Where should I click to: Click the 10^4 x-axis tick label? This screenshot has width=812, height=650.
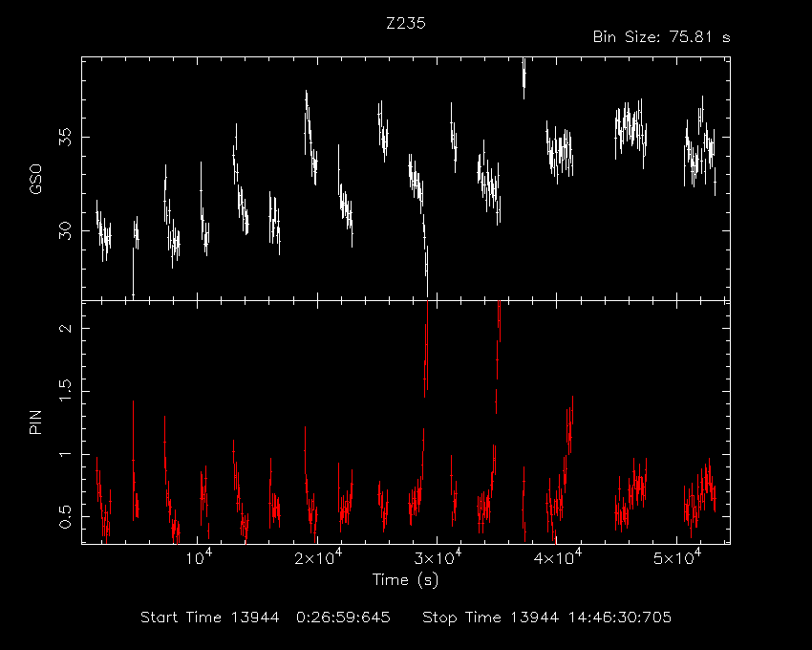200,557
